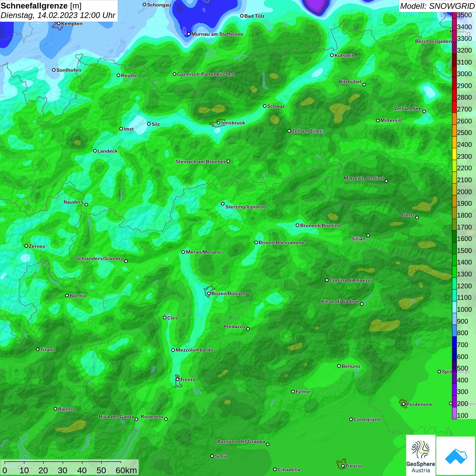476x476 pixels.
Task: Click the 'Bassano del Grappa' label
Action: pyautogui.click(x=241, y=441)
